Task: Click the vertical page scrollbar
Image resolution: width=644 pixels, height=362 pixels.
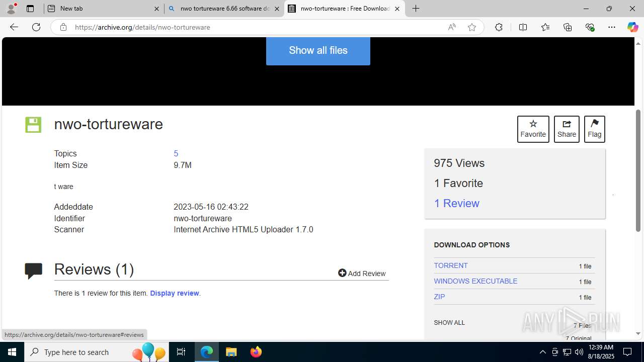Action: [638, 171]
